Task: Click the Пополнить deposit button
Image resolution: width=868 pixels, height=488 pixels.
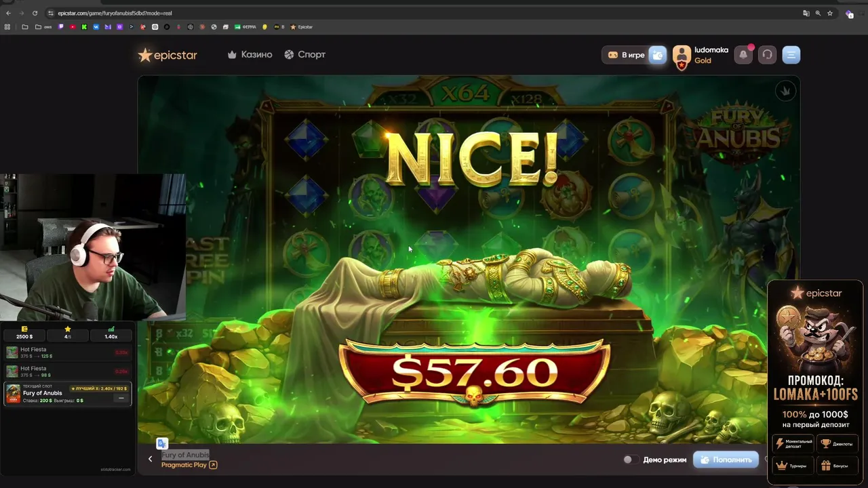Action: (x=726, y=460)
